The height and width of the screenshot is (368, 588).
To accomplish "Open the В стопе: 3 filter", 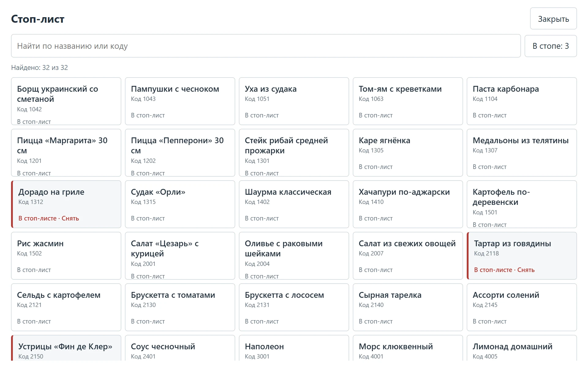I will pyautogui.click(x=551, y=46).
